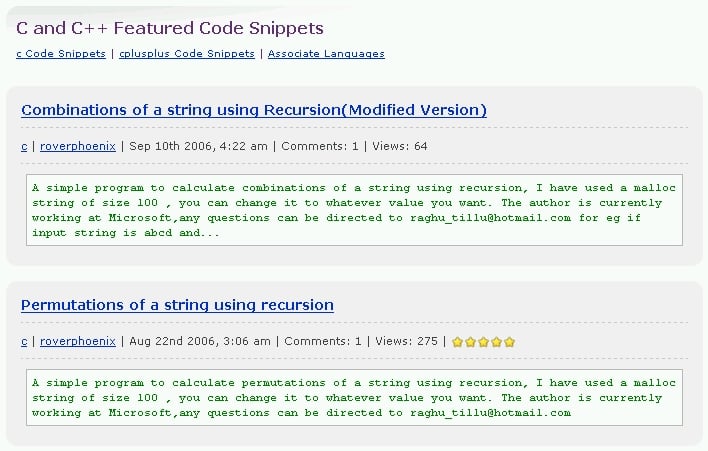Click the c language link under Combinations
This screenshot has width=708, height=451.
coord(24,146)
